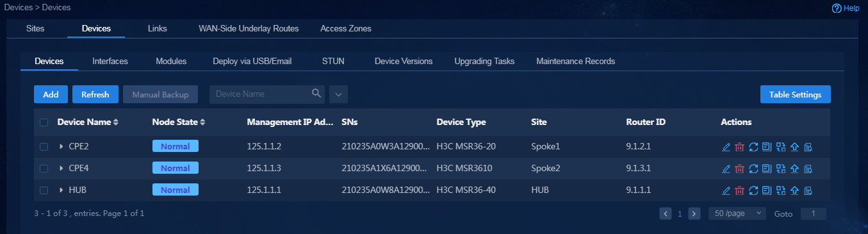Tick the checkbox for CPE2 row

pos(44,147)
